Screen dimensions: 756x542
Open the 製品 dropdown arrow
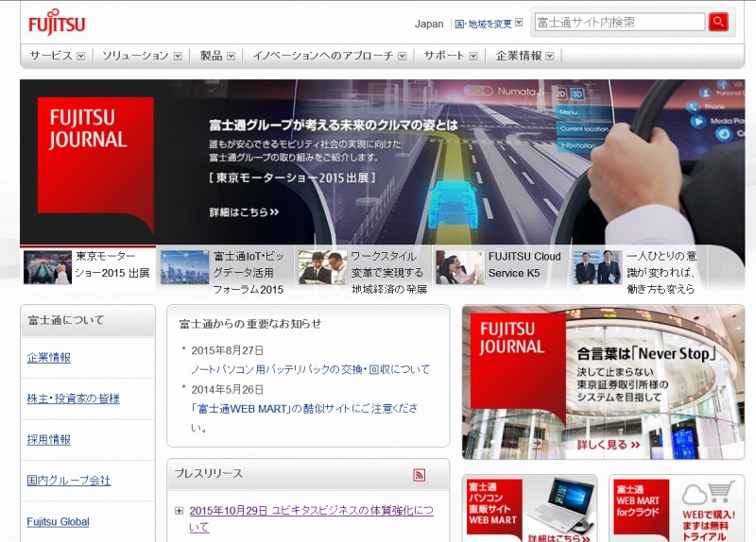click(x=231, y=56)
